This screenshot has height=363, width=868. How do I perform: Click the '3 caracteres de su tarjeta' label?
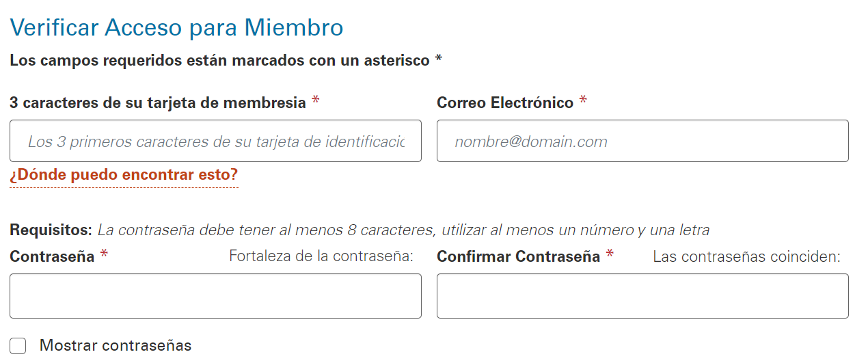pos(158,103)
